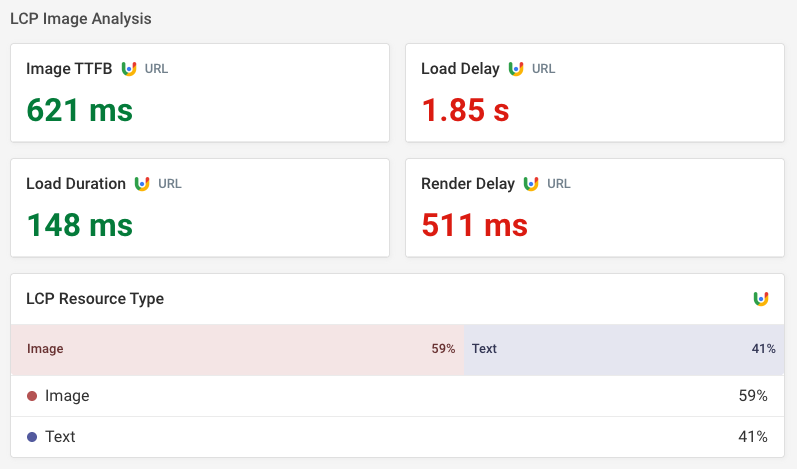797x469 pixels.
Task: Click the 621 ms Image TTFB value
Action: point(80,109)
